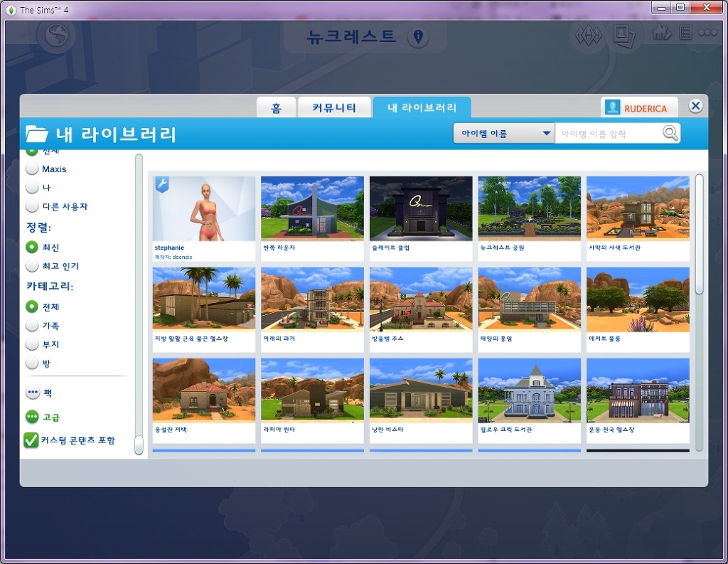
Task: Open the 반쪽 라운지 lot thumbnail
Action: (313, 208)
